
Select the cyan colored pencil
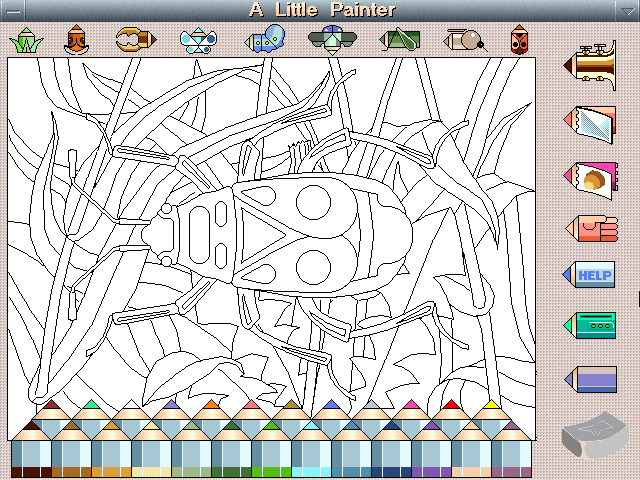tap(311, 450)
